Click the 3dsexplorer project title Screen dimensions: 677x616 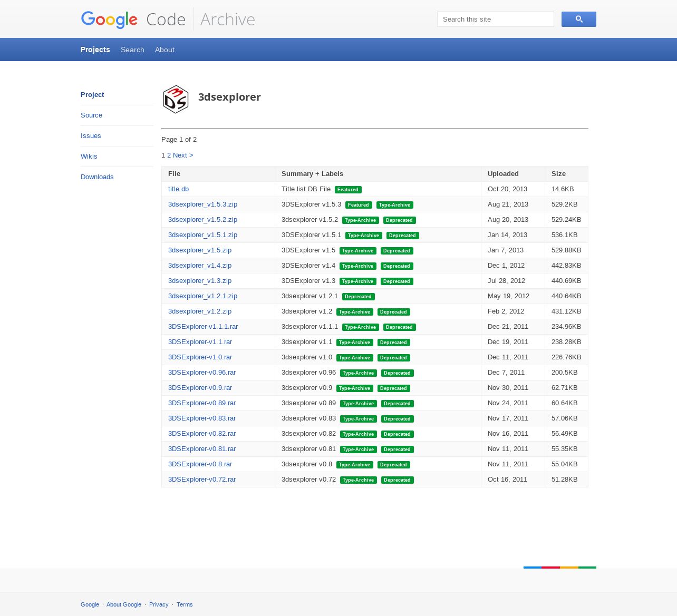click(x=229, y=97)
